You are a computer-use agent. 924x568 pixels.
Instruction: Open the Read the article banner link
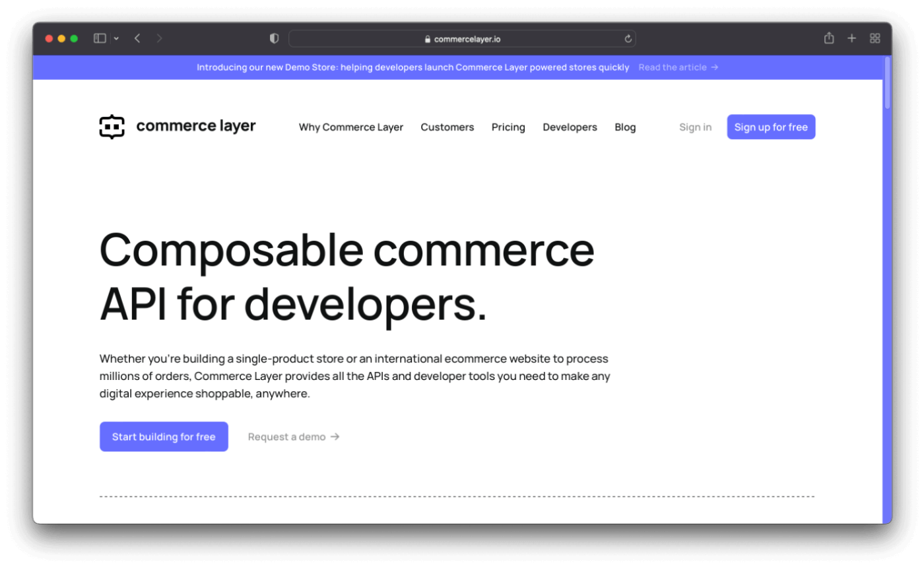pyautogui.click(x=678, y=67)
